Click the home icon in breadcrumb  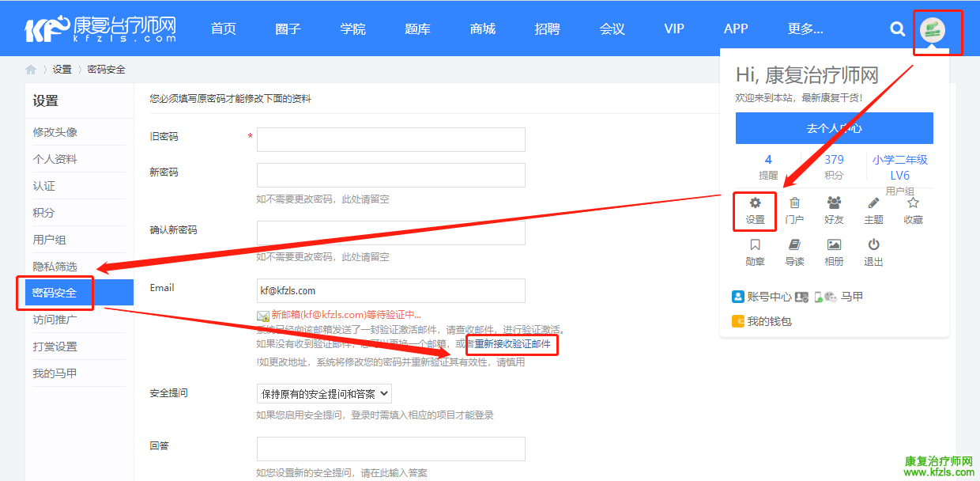click(x=31, y=70)
